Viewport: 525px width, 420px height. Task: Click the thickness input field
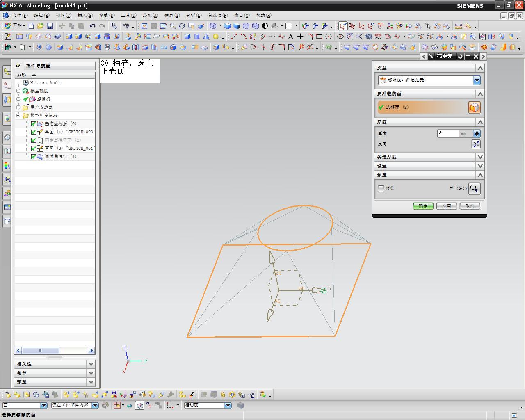[x=448, y=133]
